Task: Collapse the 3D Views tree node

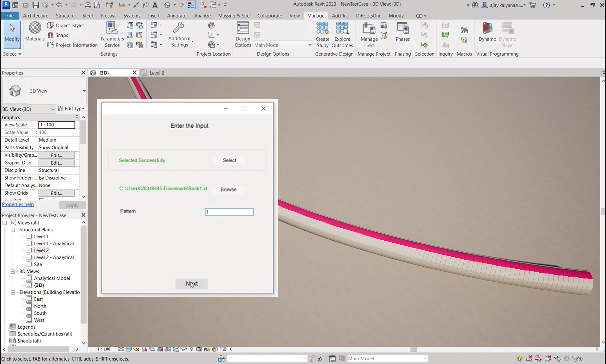Action: [x=13, y=272]
